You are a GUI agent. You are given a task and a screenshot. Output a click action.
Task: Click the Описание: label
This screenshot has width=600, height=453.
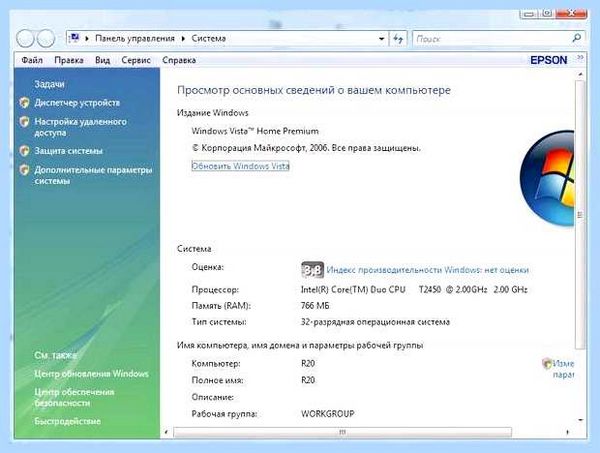(x=213, y=397)
